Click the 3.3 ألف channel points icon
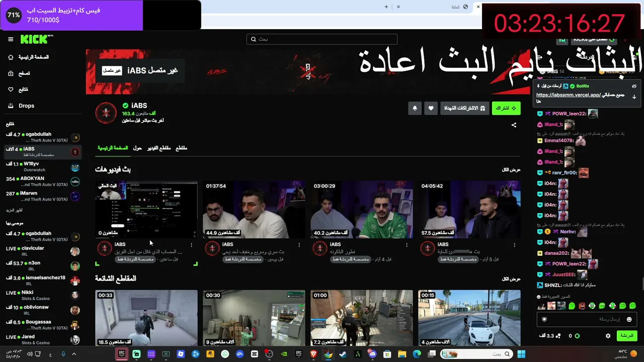The image size is (644, 362). pos(558,336)
